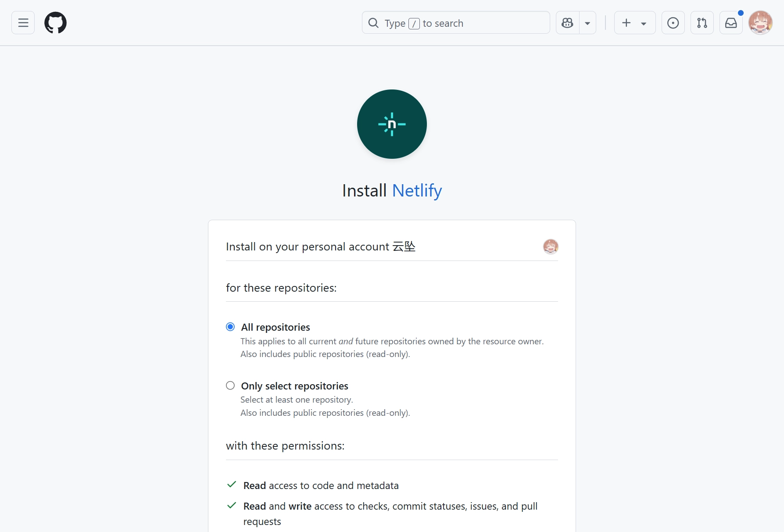Click the "All repositories" label text
Image resolution: width=784 pixels, height=532 pixels.
point(276,327)
